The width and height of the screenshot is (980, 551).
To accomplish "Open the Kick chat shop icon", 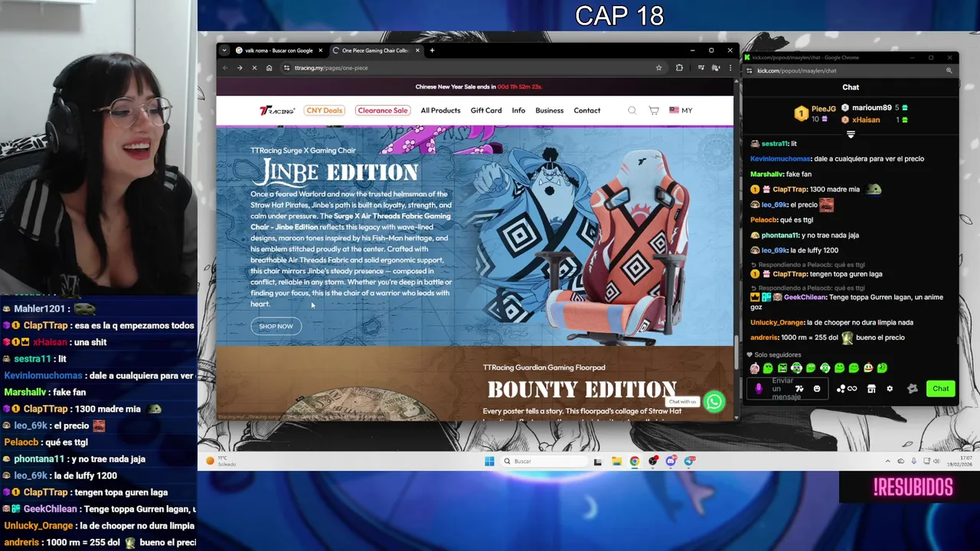I will (871, 389).
